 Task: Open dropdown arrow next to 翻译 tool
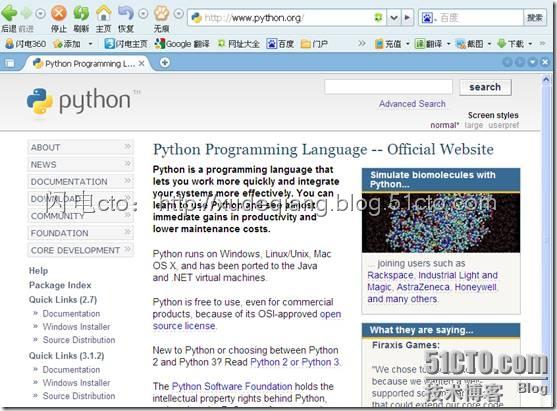(x=448, y=44)
